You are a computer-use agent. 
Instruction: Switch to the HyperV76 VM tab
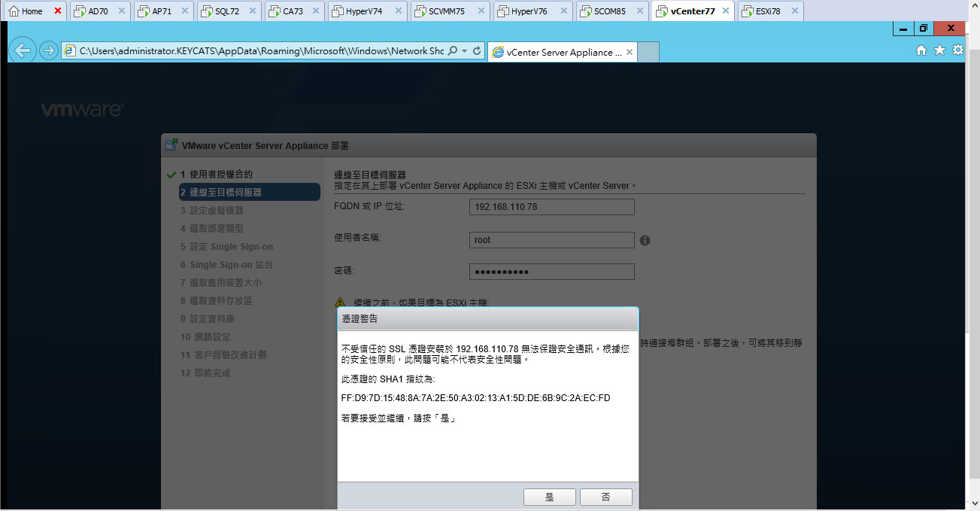529,11
